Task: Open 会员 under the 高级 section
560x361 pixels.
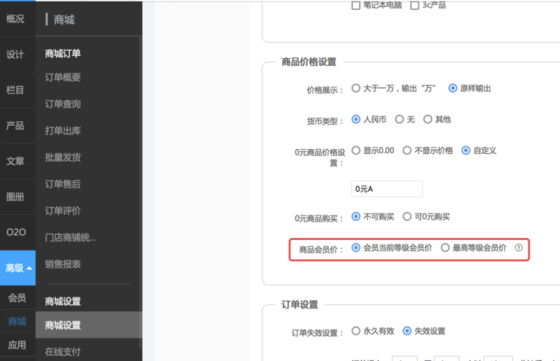Action: point(17,298)
